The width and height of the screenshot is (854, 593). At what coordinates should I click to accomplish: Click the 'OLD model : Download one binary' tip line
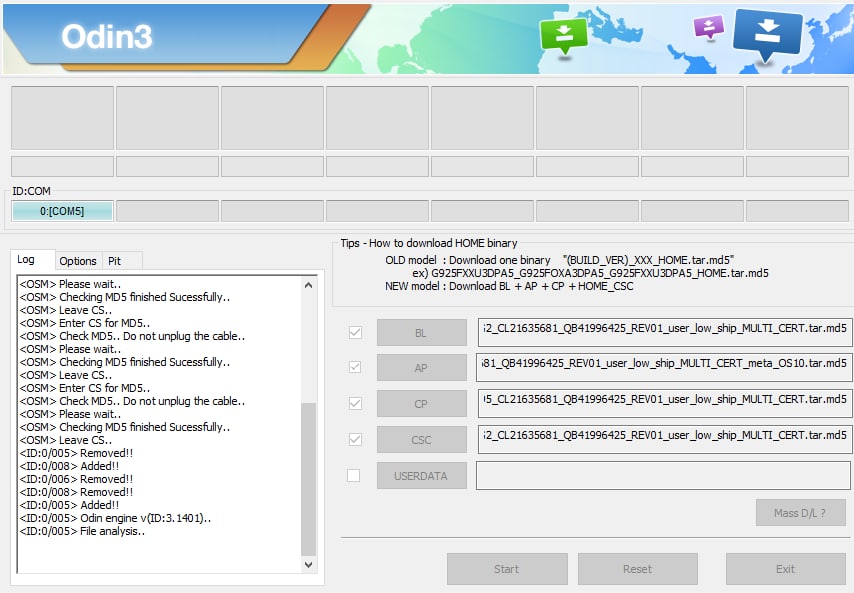pos(559,260)
